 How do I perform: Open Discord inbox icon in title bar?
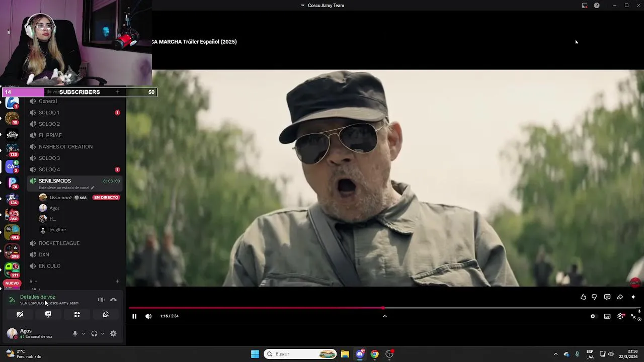585,6
